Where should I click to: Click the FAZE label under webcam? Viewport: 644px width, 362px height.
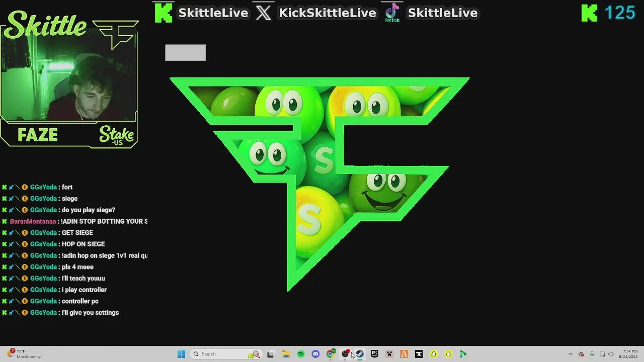coord(38,135)
